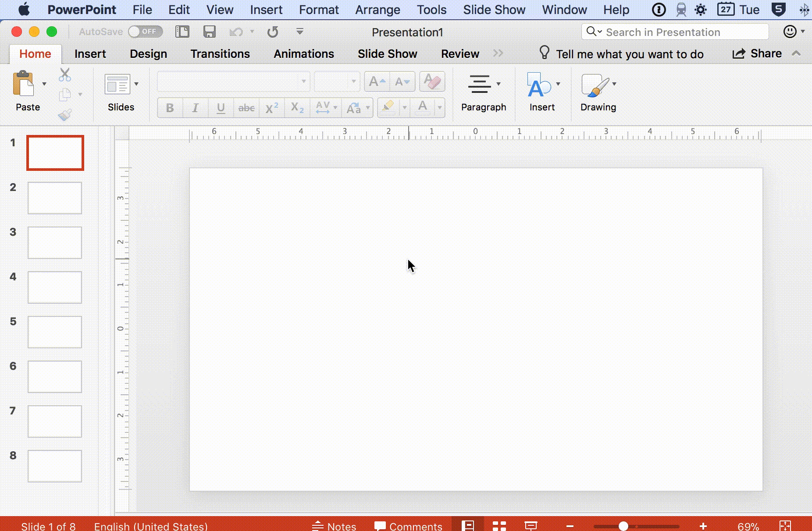Viewport: 812px width, 531px height.
Task: Apply underline formatting
Action: click(220, 108)
